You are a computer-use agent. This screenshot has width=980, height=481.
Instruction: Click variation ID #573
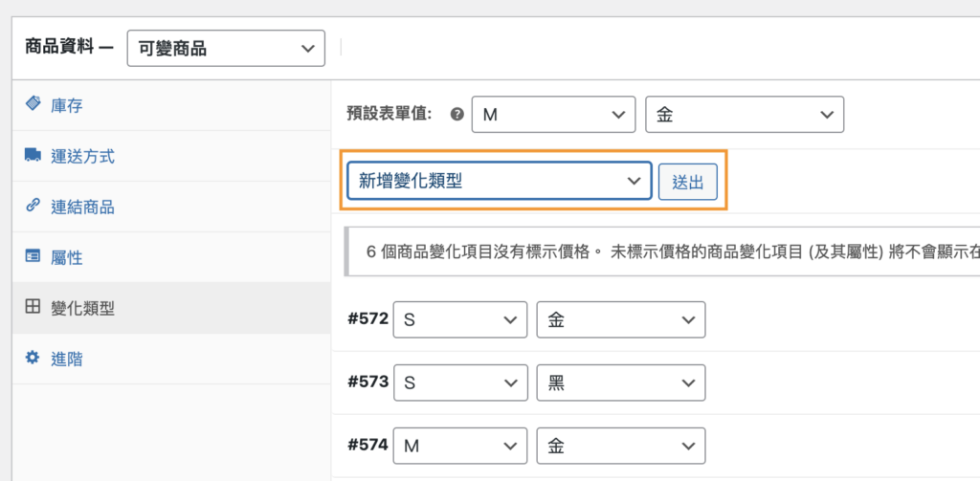coord(368,382)
